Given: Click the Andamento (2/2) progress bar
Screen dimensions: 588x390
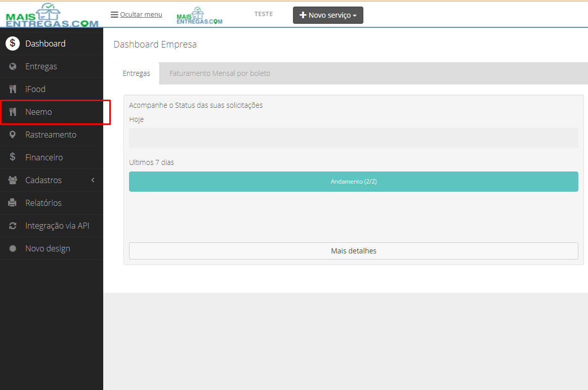Looking at the screenshot, I should pos(354,182).
